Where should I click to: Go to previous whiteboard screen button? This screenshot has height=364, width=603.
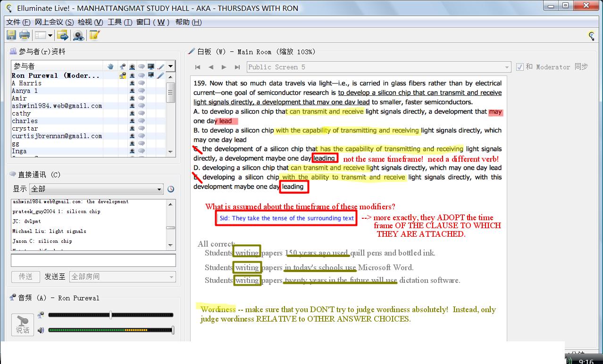(211, 67)
